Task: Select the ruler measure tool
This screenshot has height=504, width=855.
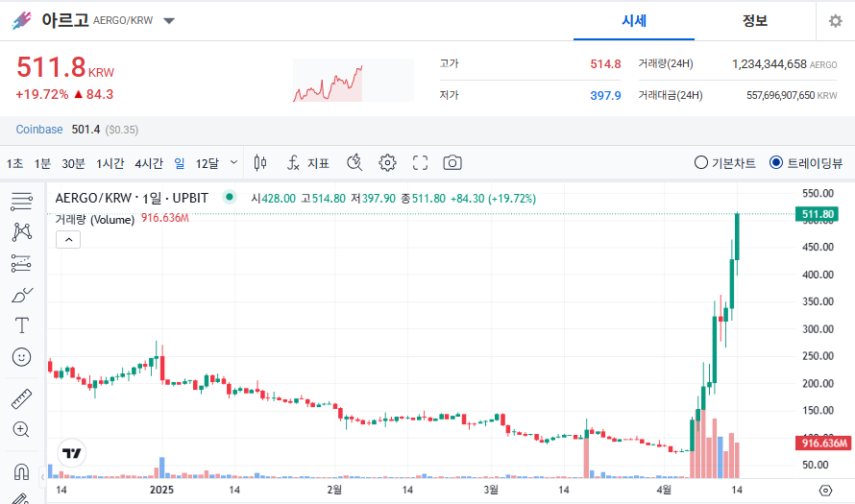Action: click(x=21, y=398)
